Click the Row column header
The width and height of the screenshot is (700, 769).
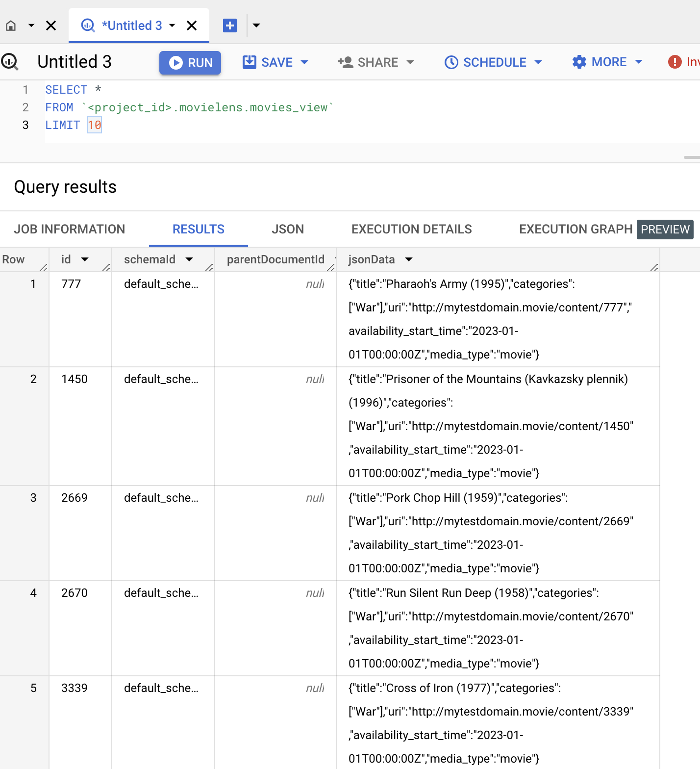coord(13,259)
